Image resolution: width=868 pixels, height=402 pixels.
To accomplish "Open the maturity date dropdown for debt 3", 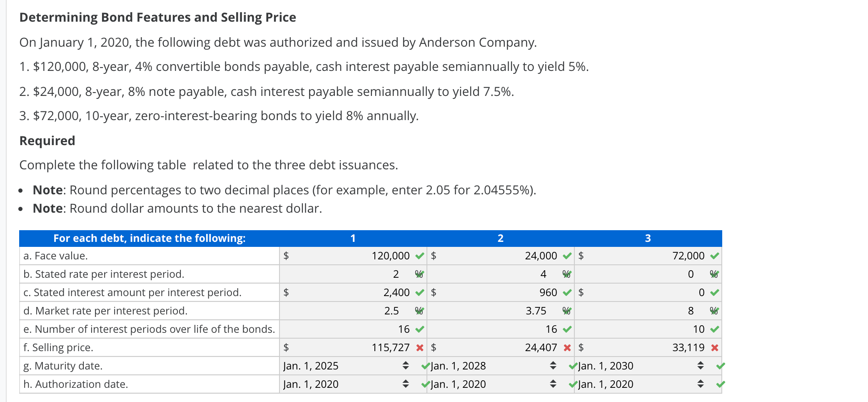I will [700, 366].
